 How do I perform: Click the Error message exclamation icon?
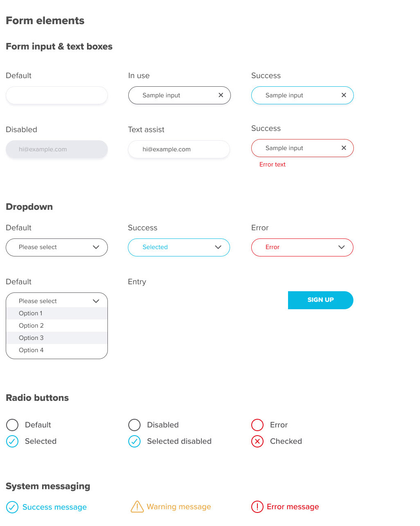pyautogui.click(x=257, y=507)
